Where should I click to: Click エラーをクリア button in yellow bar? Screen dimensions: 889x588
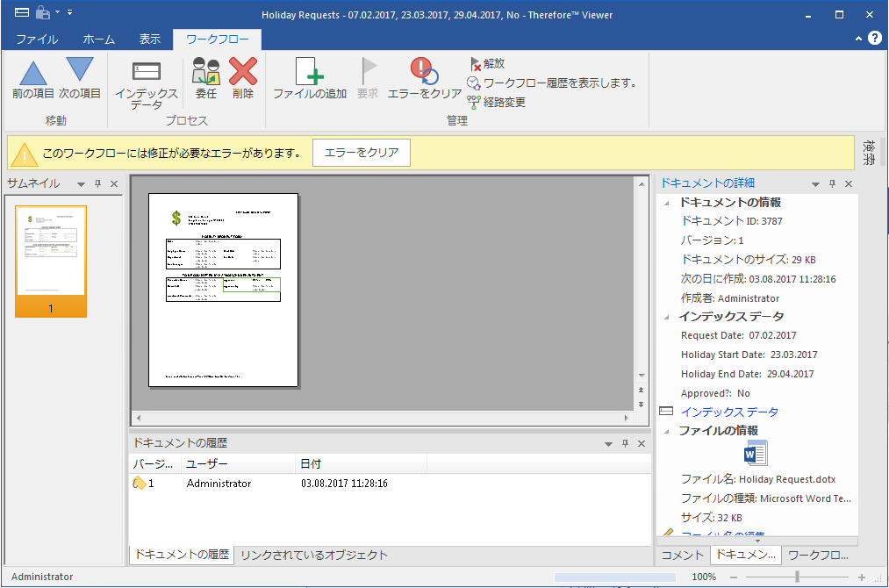click(x=362, y=153)
